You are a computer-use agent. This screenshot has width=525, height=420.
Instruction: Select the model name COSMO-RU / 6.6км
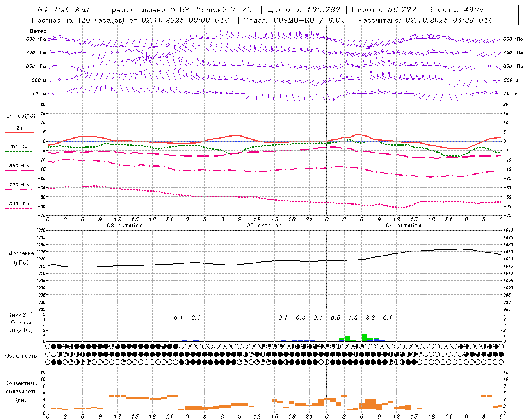[310, 20]
